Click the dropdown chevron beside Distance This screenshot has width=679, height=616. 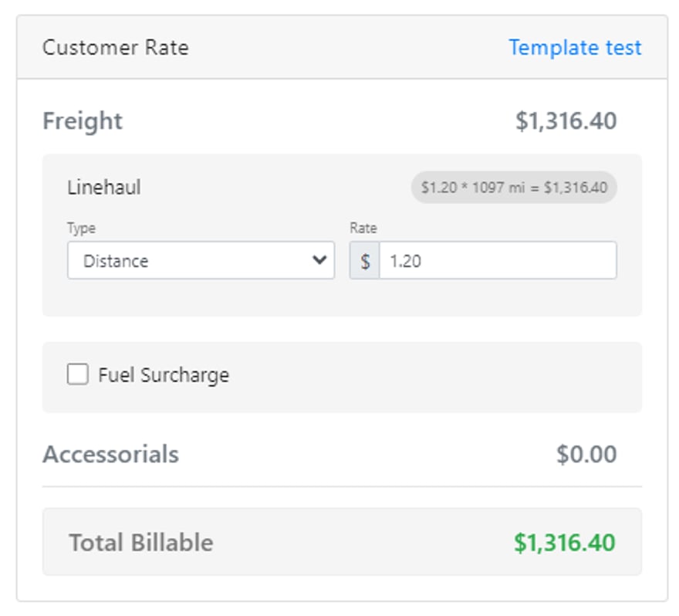point(319,260)
